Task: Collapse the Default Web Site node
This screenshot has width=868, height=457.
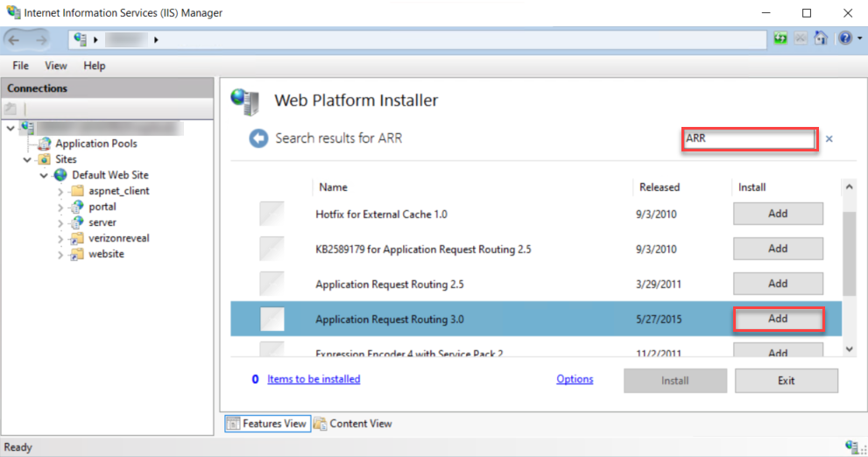Action: [44, 175]
